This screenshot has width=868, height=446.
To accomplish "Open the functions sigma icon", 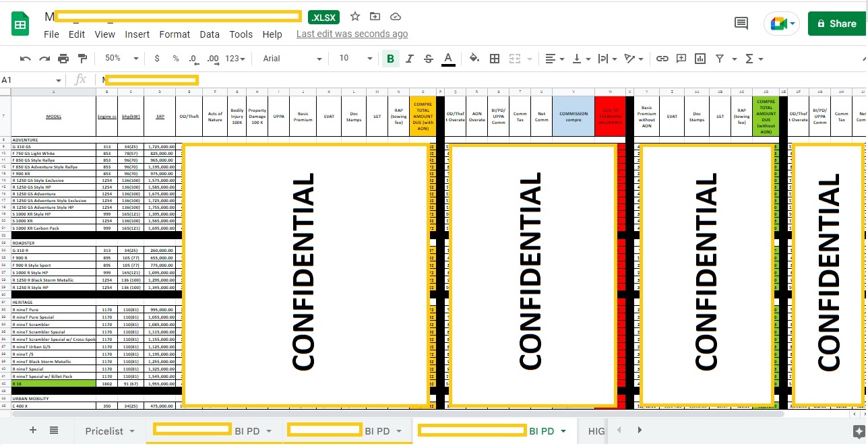I will click(749, 59).
